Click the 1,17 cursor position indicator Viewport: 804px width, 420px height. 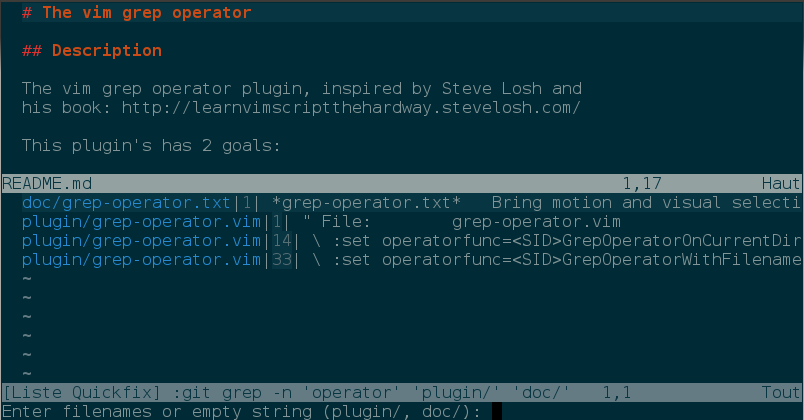(x=642, y=184)
